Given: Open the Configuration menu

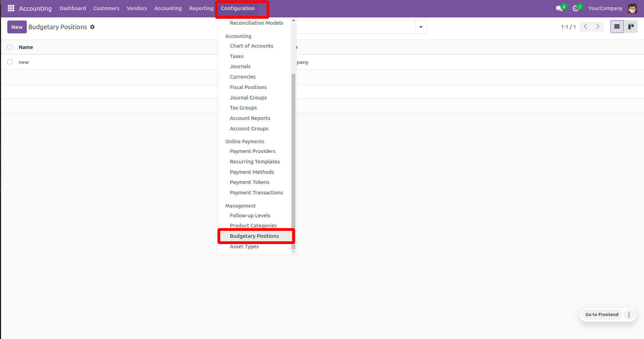Looking at the screenshot, I should click(x=238, y=8).
